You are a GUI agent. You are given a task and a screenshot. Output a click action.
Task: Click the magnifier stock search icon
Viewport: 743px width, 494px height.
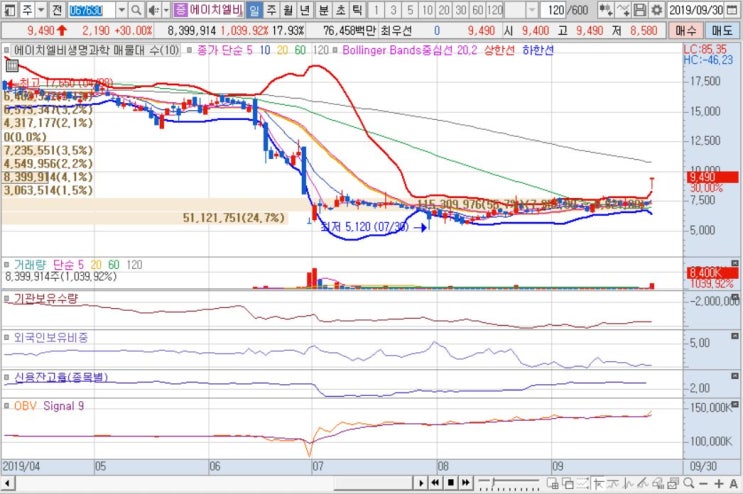[136, 9]
